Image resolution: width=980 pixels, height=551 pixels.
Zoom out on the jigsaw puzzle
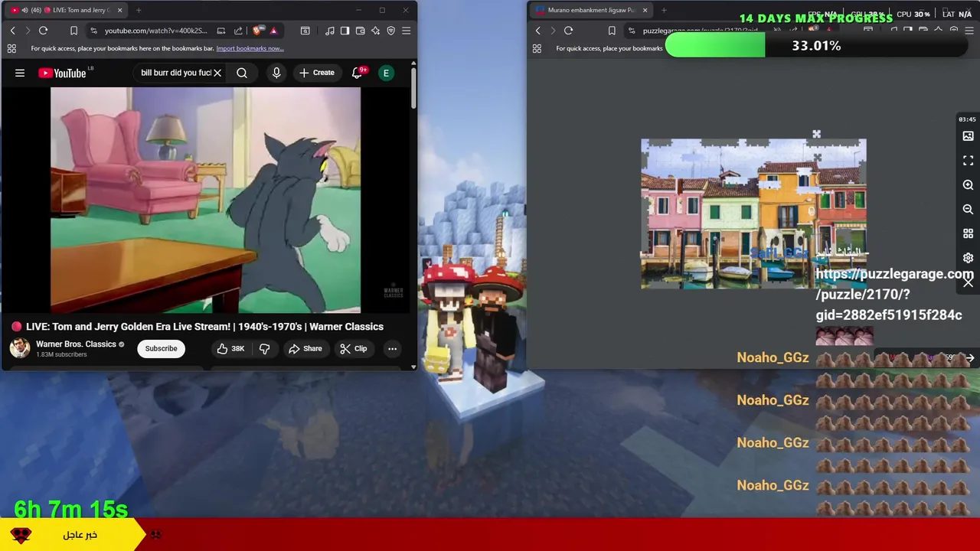(968, 210)
